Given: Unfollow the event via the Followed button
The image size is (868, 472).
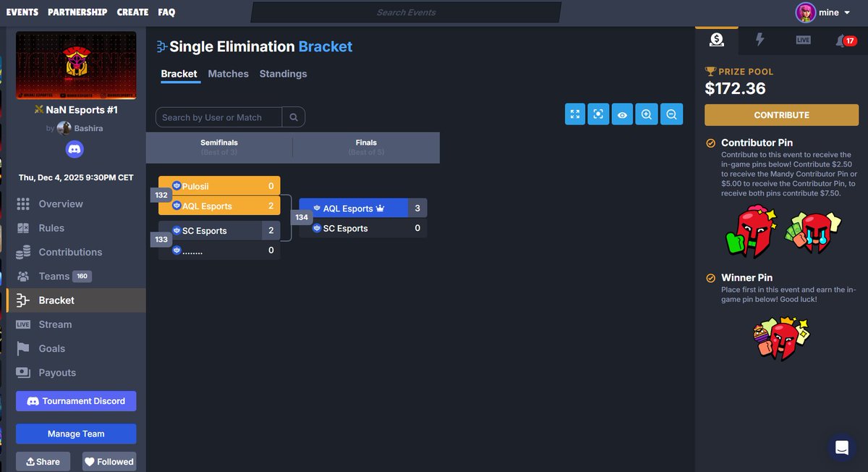Looking at the screenshot, I should 109,461.
